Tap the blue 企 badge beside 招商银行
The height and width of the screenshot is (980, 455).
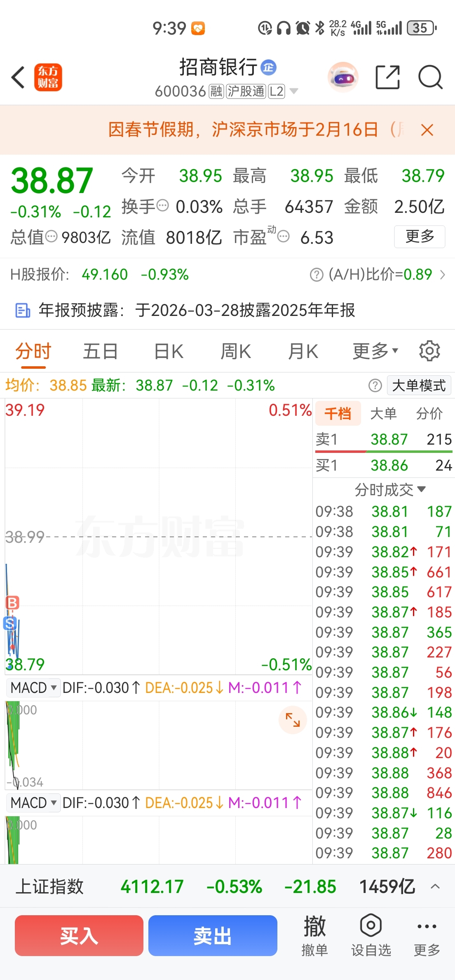(x=269, y=67)
